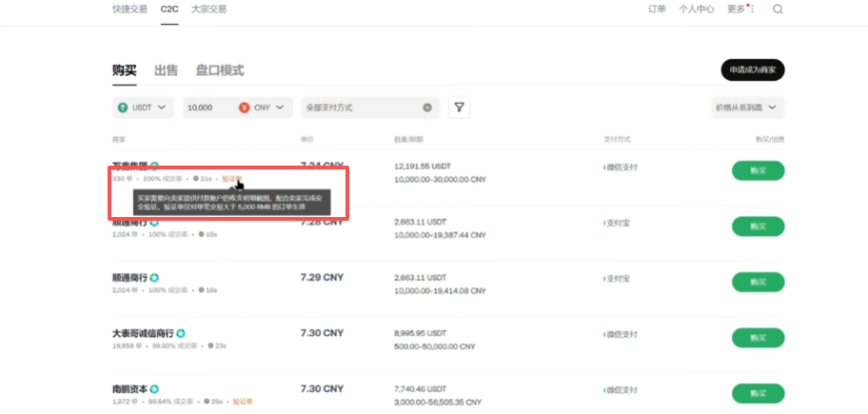Click 购买 for the 12,191.55 USDT offer
Screen dimensions: 868x414
tap(758, 170)
